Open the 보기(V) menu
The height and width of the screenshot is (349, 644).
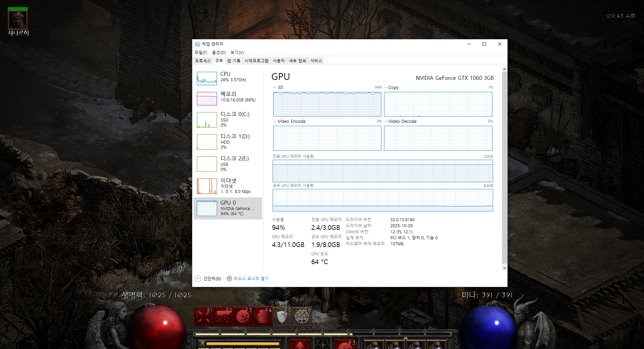(237, 52)
